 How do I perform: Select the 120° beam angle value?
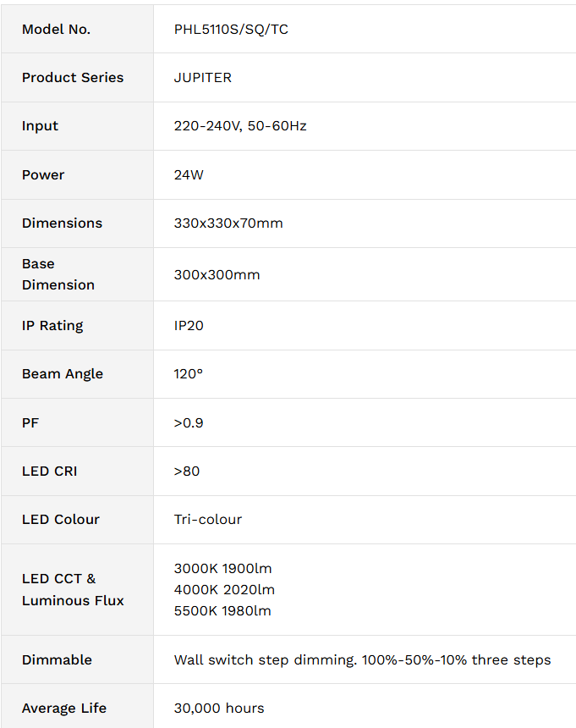pos(189,374)
